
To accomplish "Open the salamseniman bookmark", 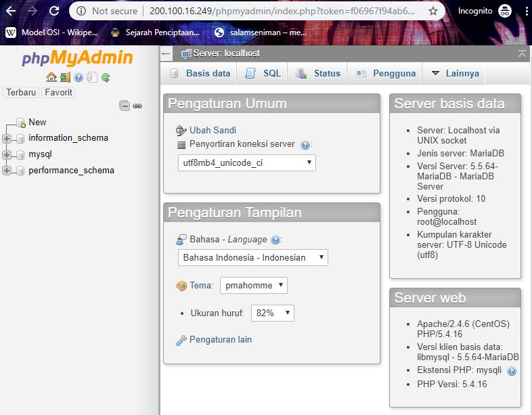I will (x=261, y=32).
